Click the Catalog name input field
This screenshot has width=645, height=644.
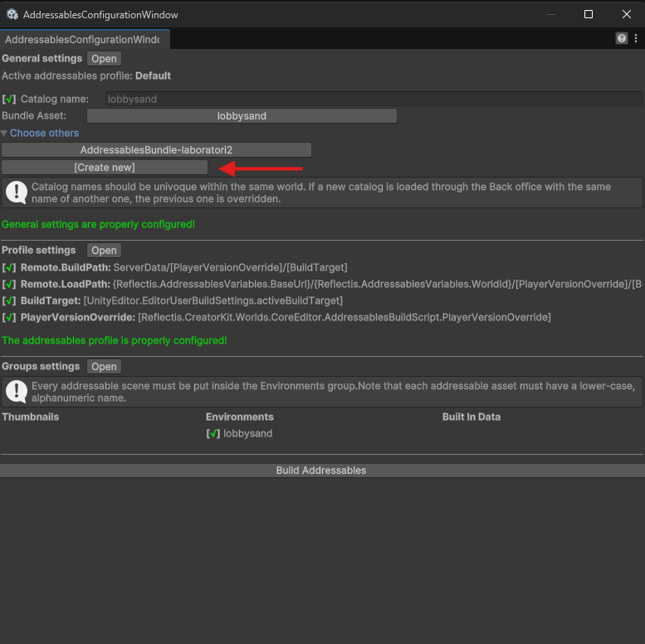[x=374, y=99]
